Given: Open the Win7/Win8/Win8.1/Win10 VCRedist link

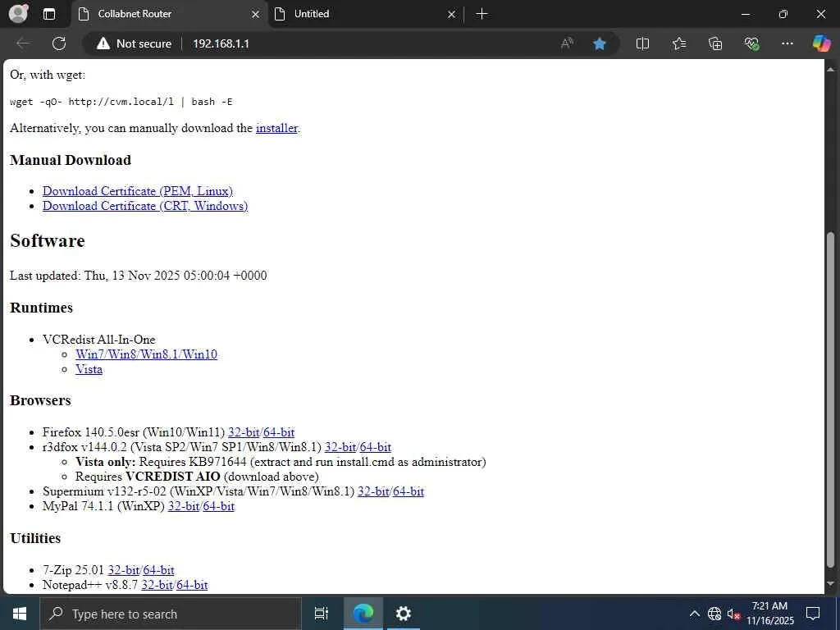Looking at the screenshot, I should [146, 354].
